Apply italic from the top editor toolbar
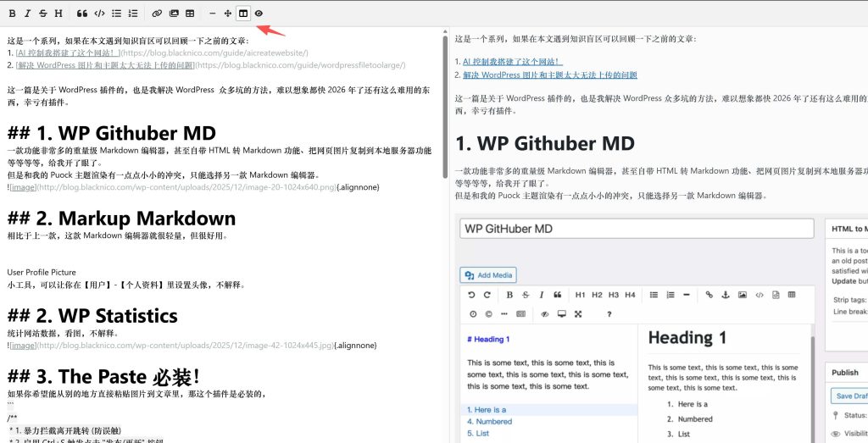 28,14
